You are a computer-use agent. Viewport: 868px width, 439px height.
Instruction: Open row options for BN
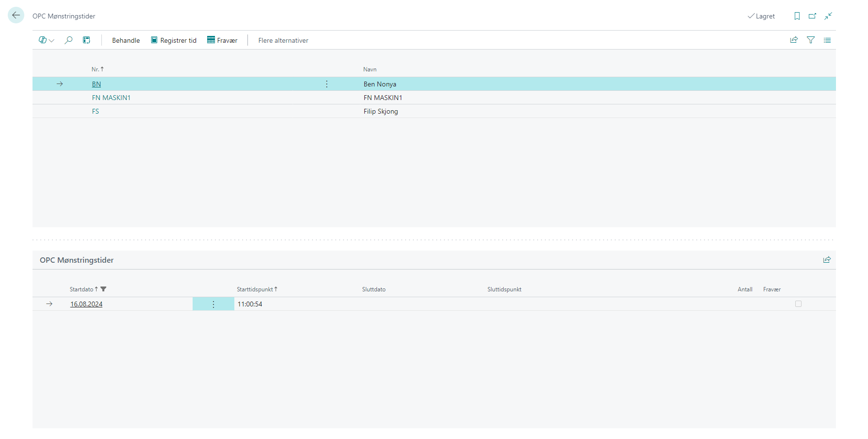(x=327, y=84)
